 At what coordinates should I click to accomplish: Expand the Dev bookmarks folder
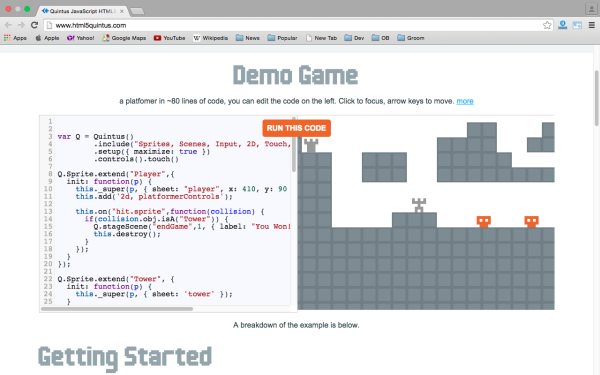tap(354, 38)
